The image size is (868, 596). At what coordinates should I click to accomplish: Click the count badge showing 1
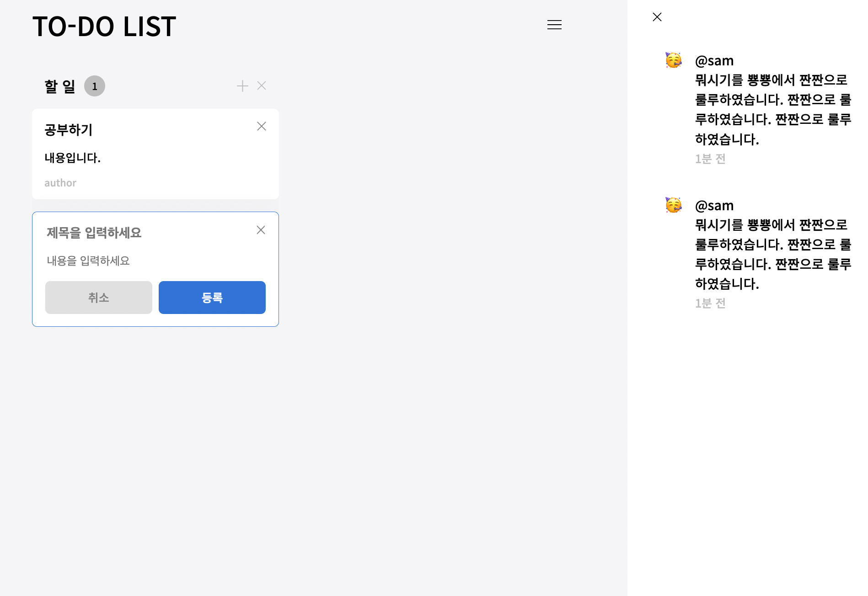click(95, 85)
